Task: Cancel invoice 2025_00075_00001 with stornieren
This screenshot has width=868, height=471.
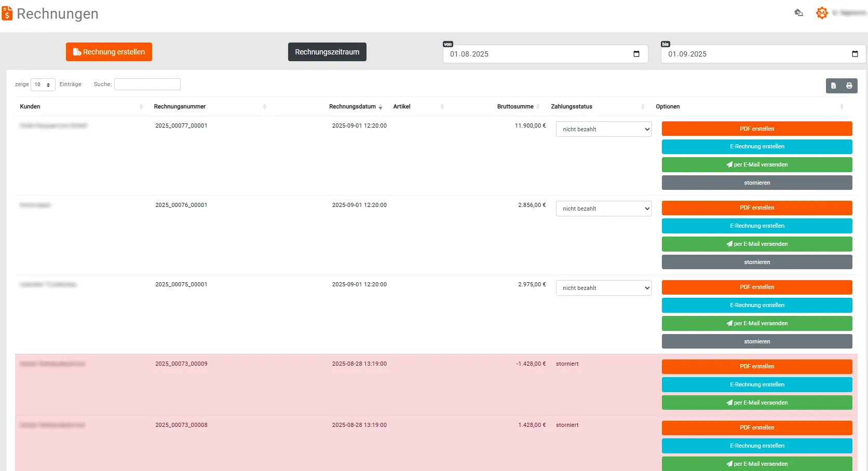Action: [756, 341]
